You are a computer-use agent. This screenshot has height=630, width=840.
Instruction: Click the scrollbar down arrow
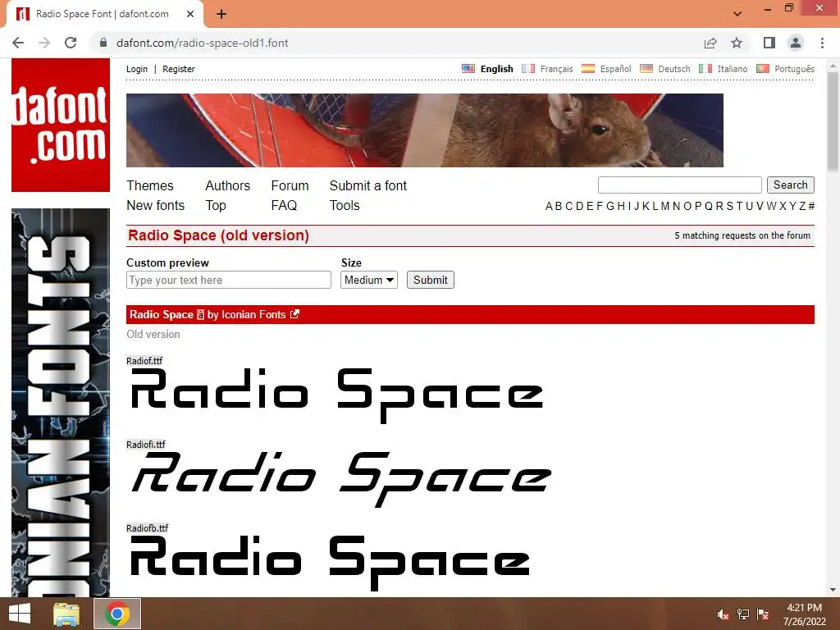pos(833,590)
